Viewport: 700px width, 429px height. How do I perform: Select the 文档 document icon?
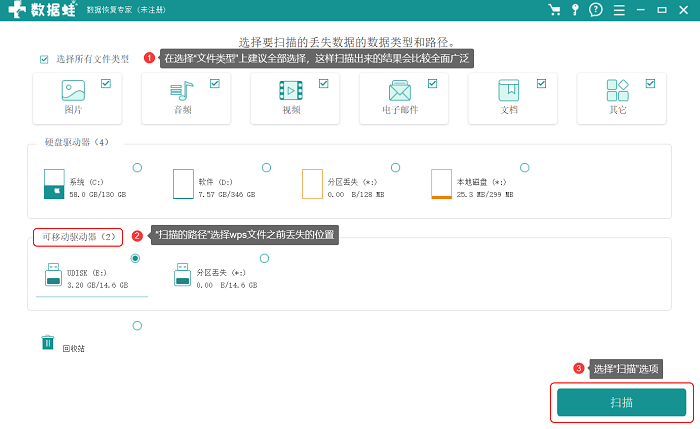[508, 91]
